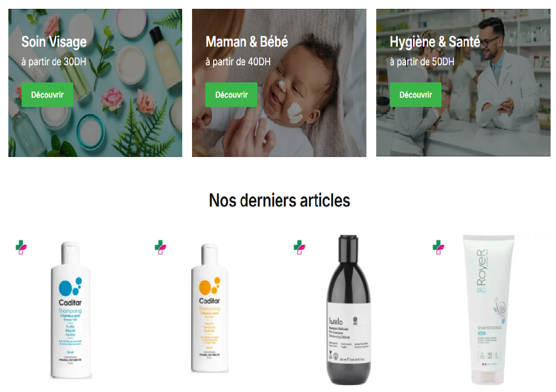The image size is (556, 392).
Task: Open the orange Caditar Cheveux secs shampoo product
Action: [210, 308]
